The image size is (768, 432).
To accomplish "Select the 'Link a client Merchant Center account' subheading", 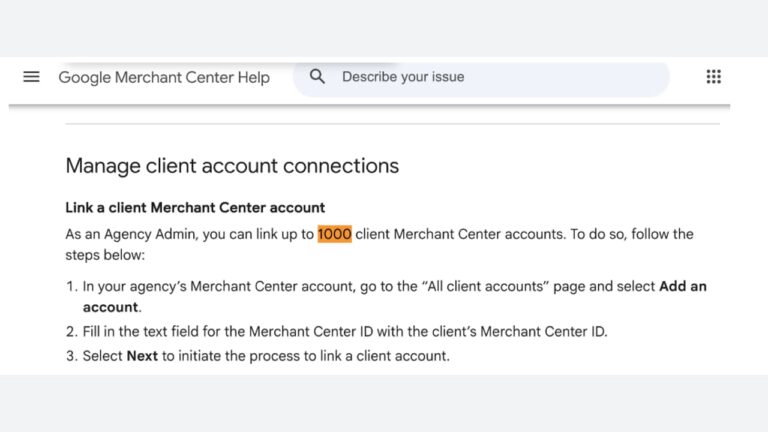I will tap(195, 208).
